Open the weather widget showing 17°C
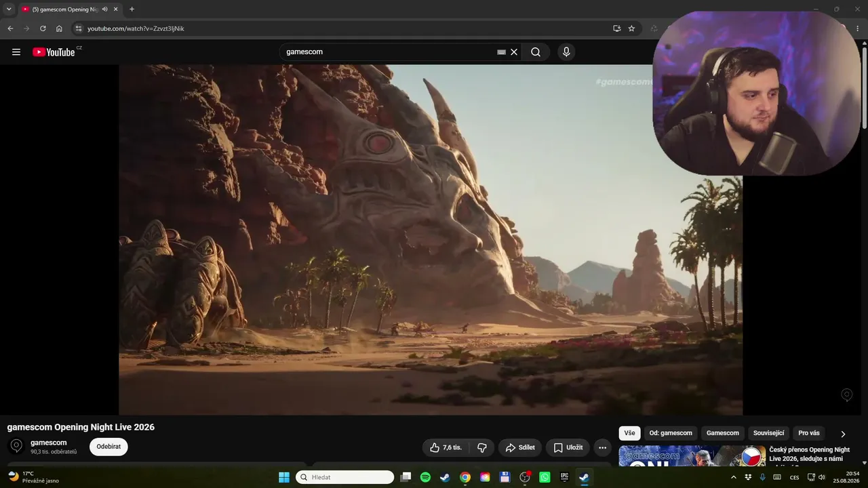 pos(34,477)
